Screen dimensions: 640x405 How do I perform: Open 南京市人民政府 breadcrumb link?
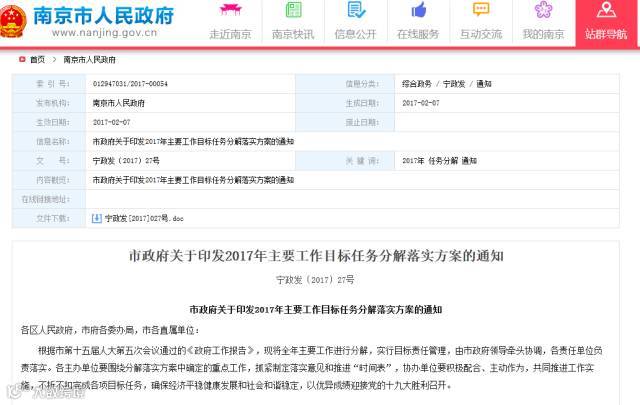pyautogui.click(x=89, y=60)
